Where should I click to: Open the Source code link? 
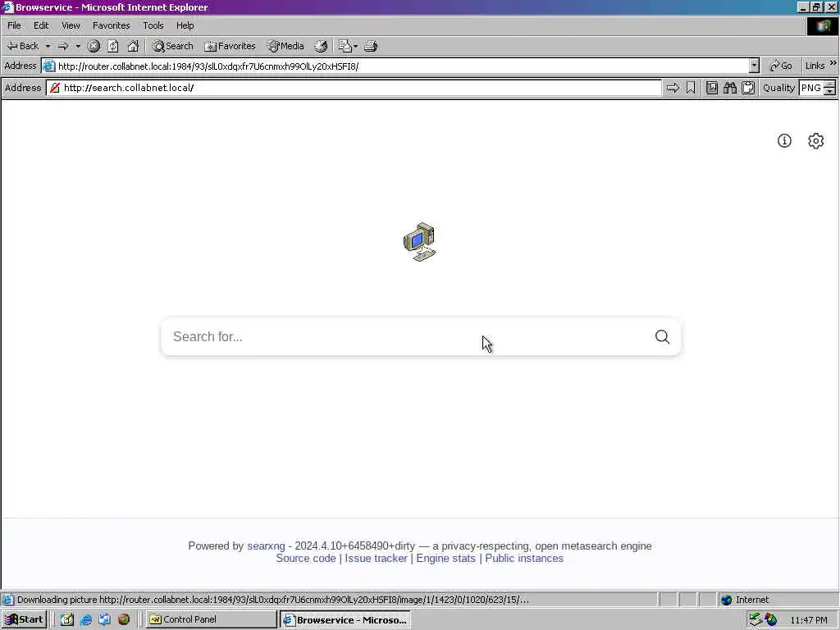click(x=306, y=558)
